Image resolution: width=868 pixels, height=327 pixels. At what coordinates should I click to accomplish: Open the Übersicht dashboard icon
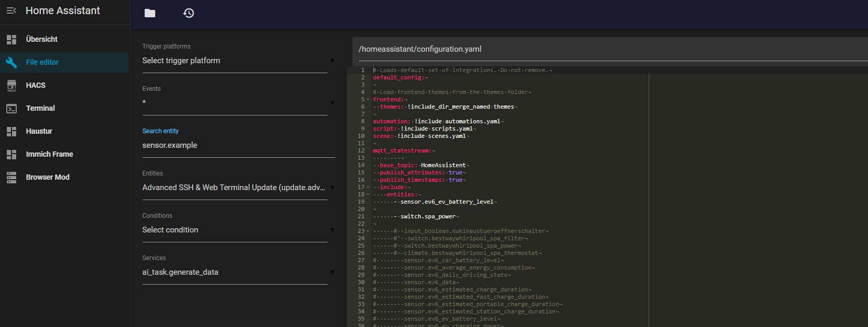11,39
